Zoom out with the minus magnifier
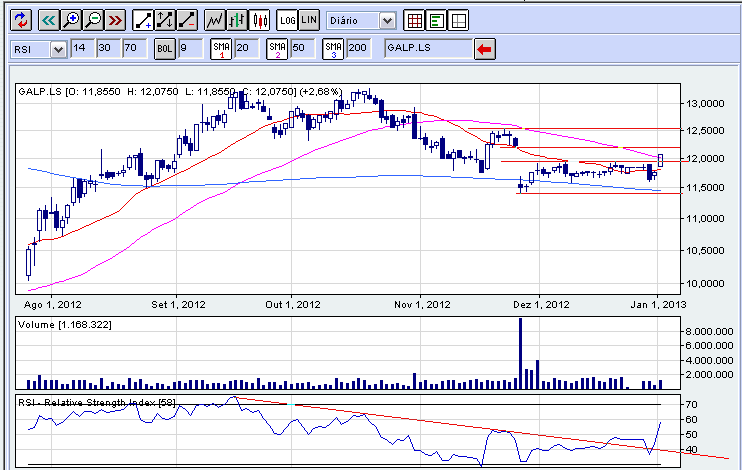 93,20
